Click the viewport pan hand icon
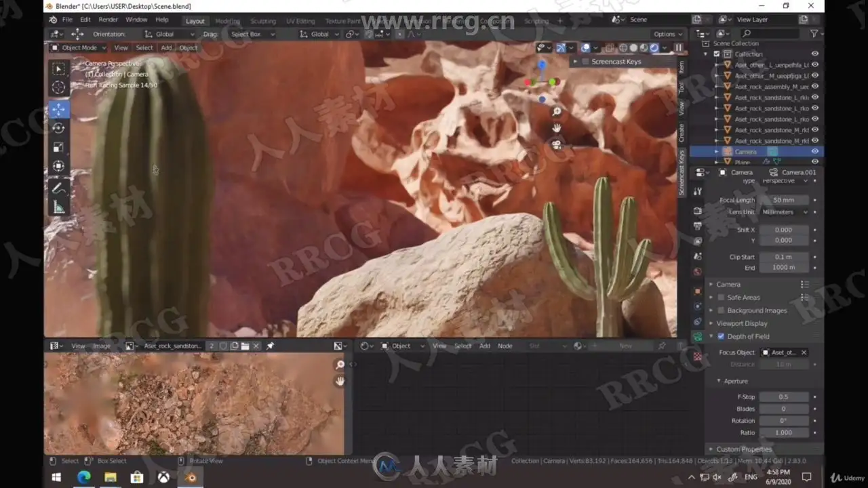This screenshot has width=868, height=488. 557,128
